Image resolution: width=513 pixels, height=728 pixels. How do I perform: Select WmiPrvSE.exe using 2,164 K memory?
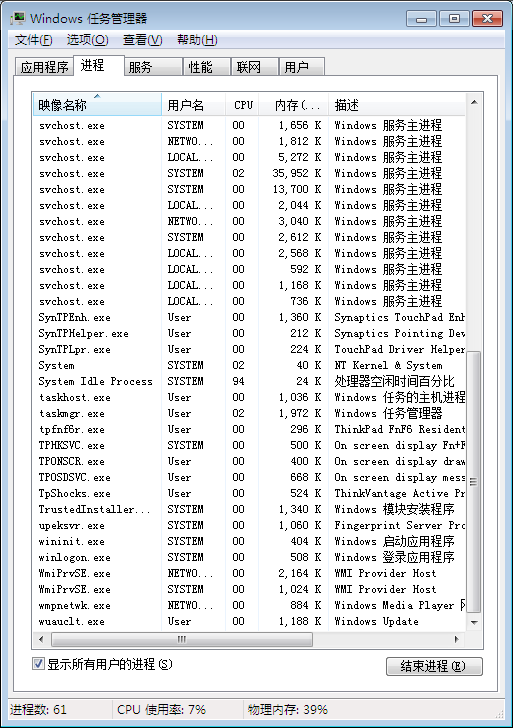[249, 573]
